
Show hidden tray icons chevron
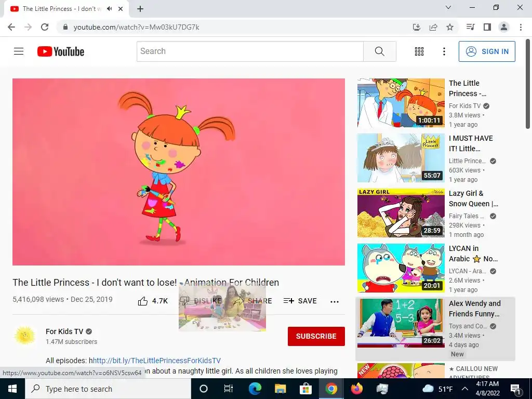click(x=465, y=389)
